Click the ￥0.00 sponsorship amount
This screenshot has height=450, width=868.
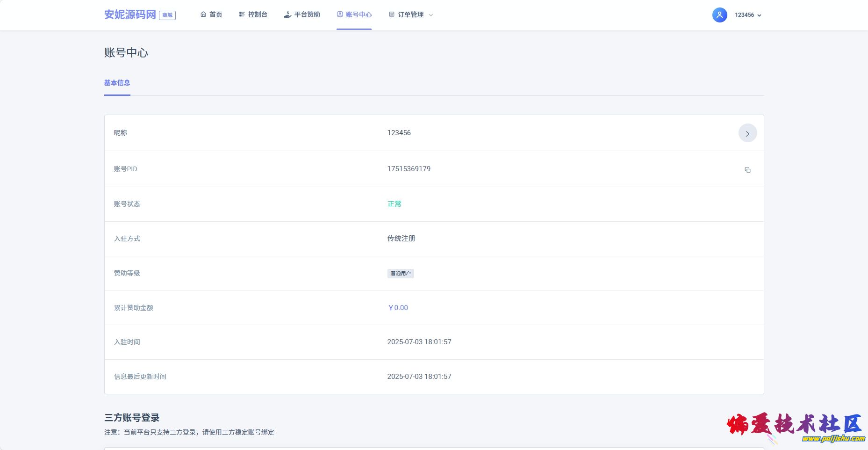click(x=398, y=308)
